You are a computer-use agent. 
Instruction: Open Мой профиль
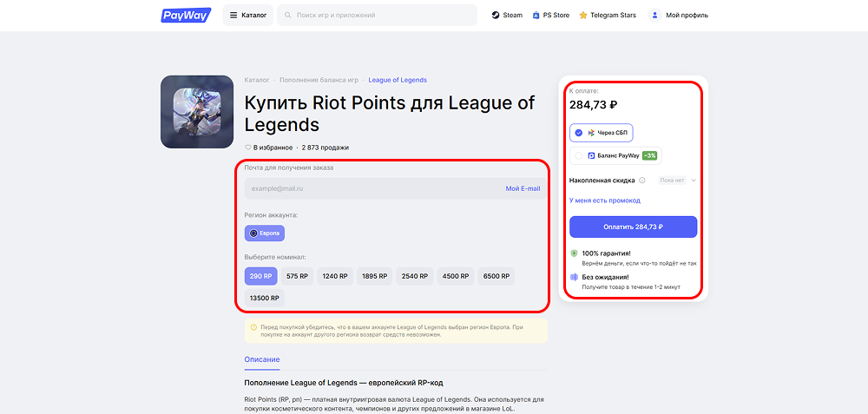(679, 15)
